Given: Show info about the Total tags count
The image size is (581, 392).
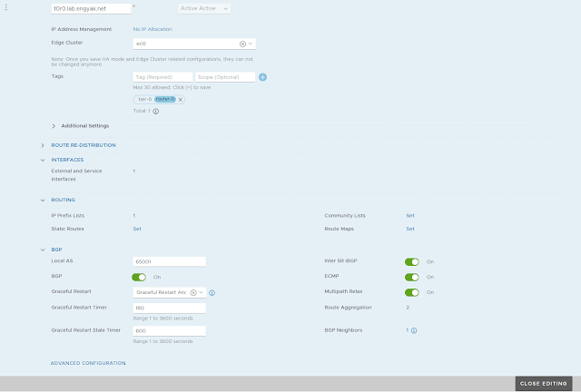Looking at the screenshot, I should [x=156, y=111].
